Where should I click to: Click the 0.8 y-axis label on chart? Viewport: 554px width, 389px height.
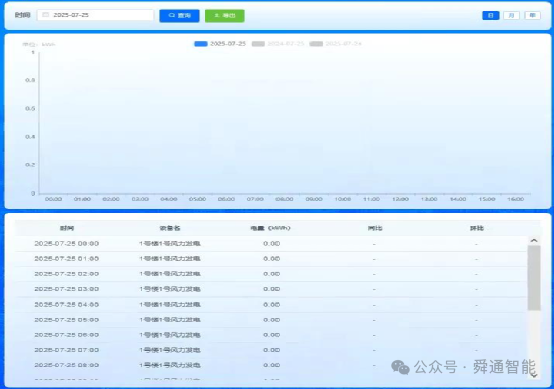tap(30, 80)
